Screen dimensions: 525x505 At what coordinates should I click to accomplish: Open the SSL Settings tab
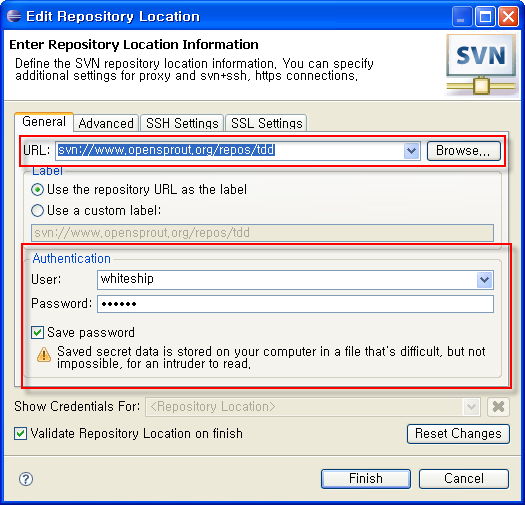pyautogui.click(x=267, y=123)
